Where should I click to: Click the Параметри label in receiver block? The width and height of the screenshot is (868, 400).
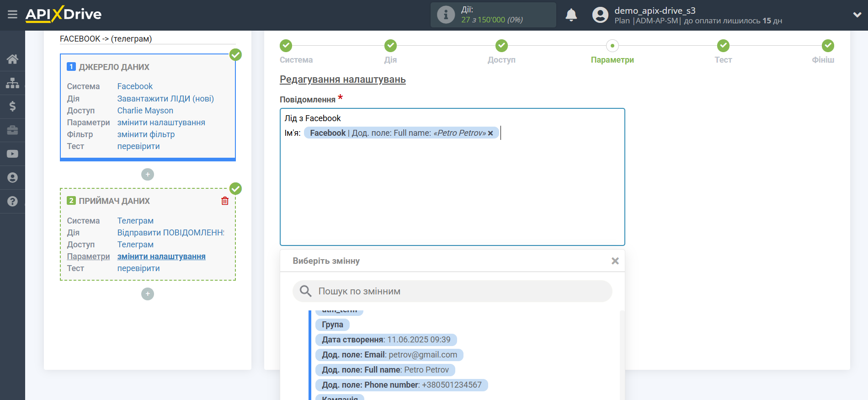88,256
